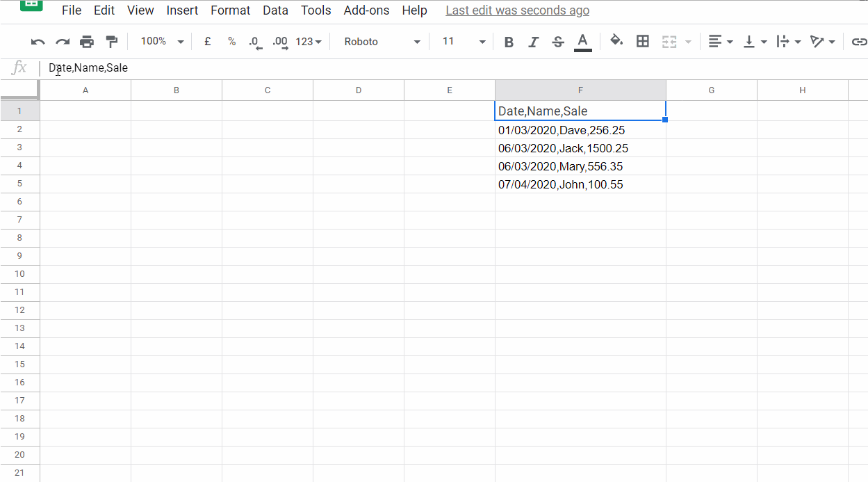Image resolution: width=868 pixels, height=482 pixels.
Task: Format selection as percent
Action: tap(231, 41)
